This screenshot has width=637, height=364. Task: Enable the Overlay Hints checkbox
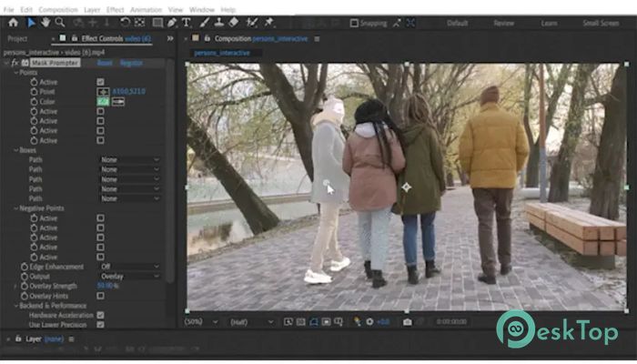(x=100, y=296)
